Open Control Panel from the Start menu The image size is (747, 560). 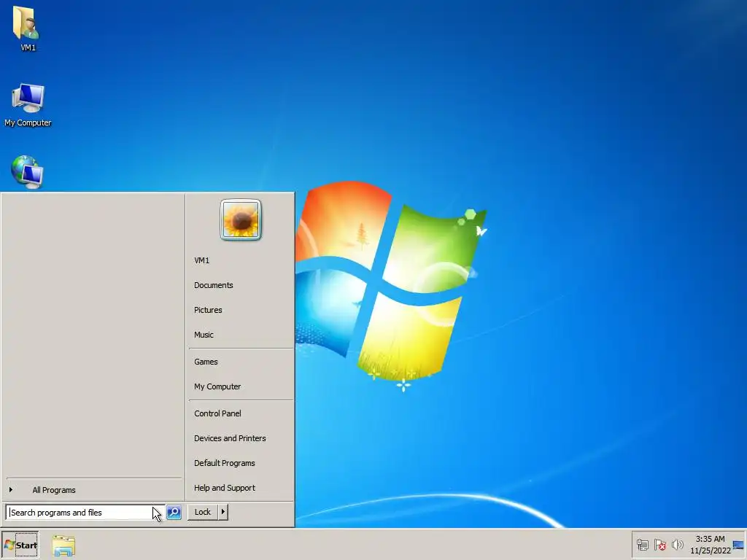[241, 414]
